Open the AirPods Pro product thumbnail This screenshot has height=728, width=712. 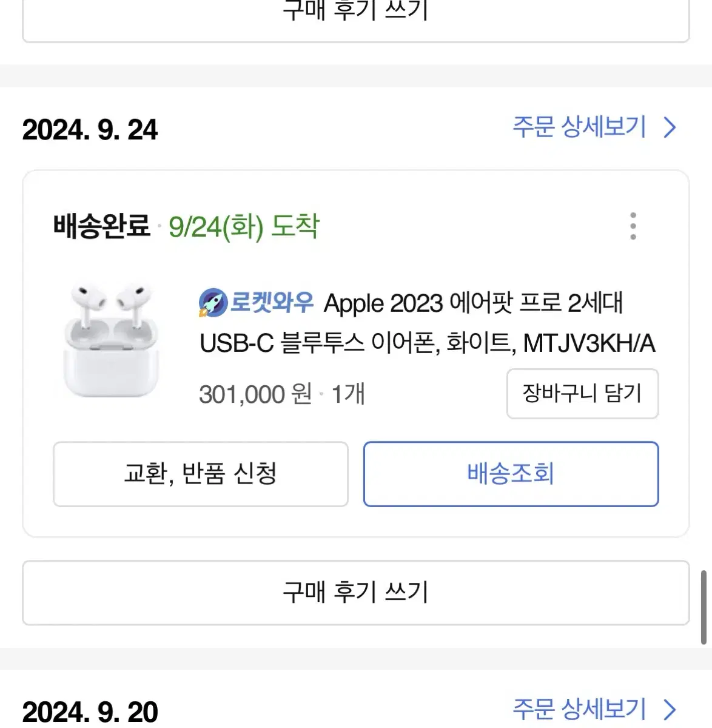tap(112, 341)
